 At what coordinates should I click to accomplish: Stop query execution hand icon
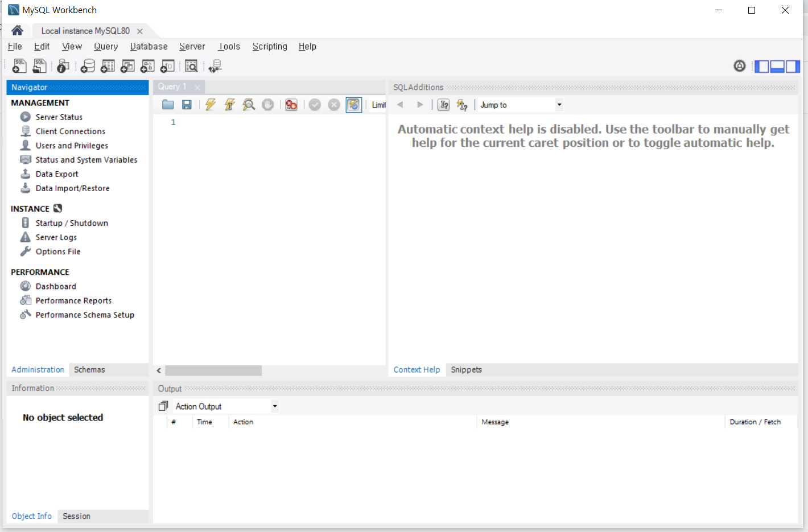click(268, 105)
